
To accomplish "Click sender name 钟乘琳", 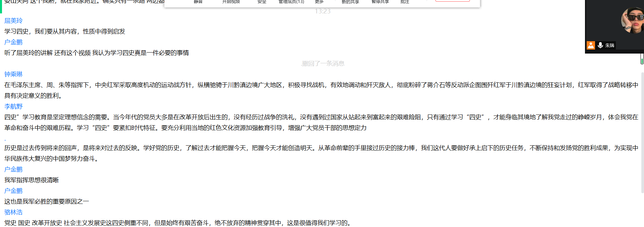I will [13, 74].
